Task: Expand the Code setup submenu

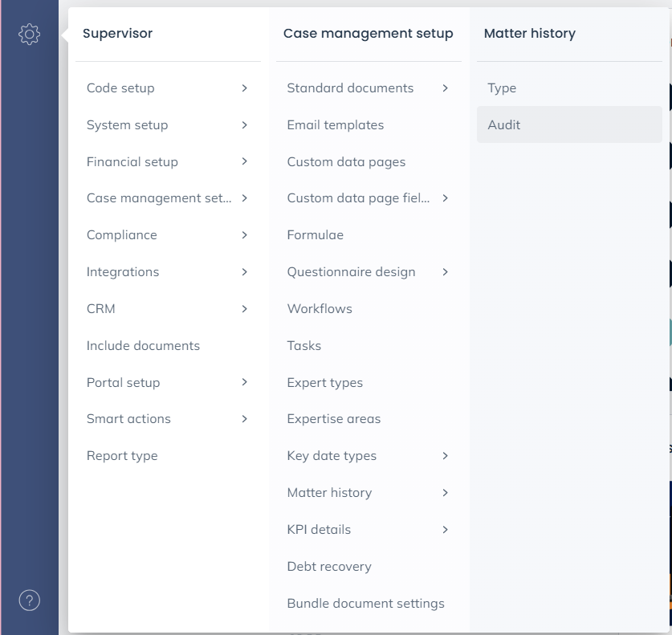Action: [x=167, y=88]
